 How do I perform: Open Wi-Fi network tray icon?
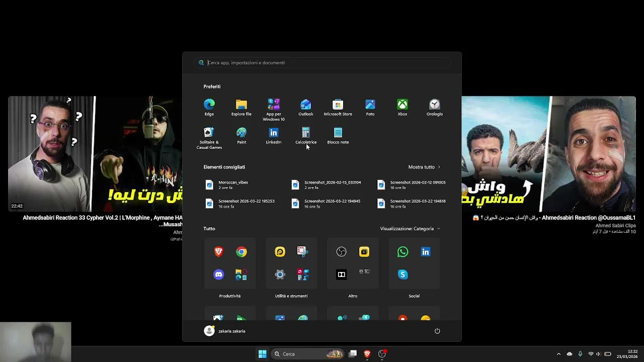(591, 354)
